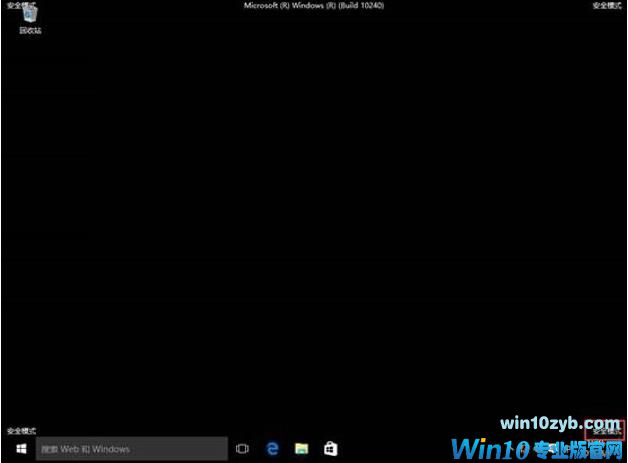The height and width of the screenshot is (463, 628).
Task: Click the Web and Windows search box
Action: 132,449
